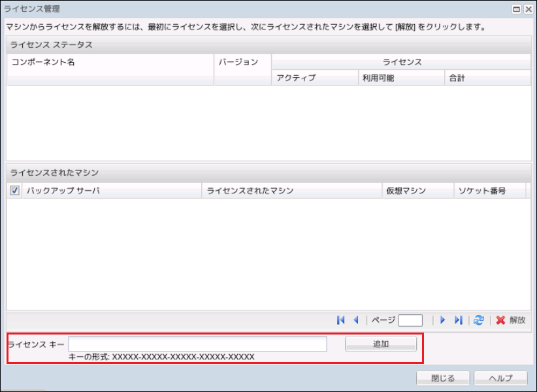Go to the first page of machines
The width and height of the screenshot is (537, 392).
(x=340, y=320)
